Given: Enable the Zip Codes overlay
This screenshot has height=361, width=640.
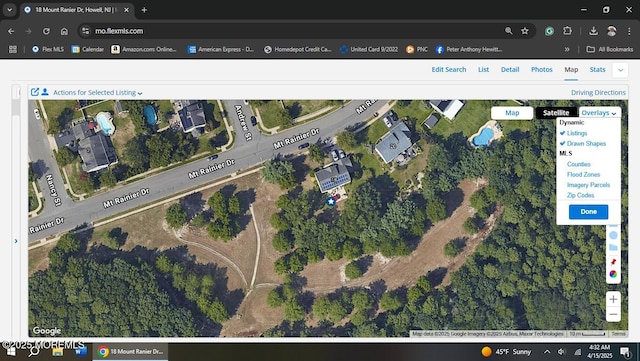Looking at the screenshot, I should [580, 195].
